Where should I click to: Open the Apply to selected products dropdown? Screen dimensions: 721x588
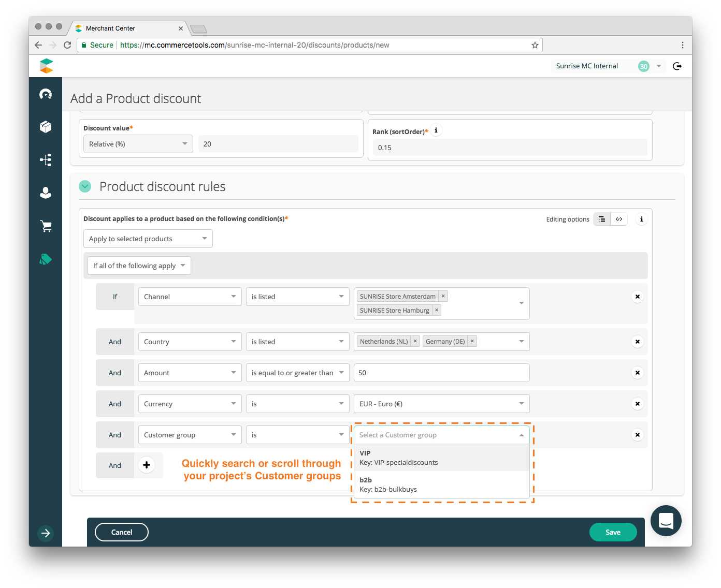pos(148,239)
